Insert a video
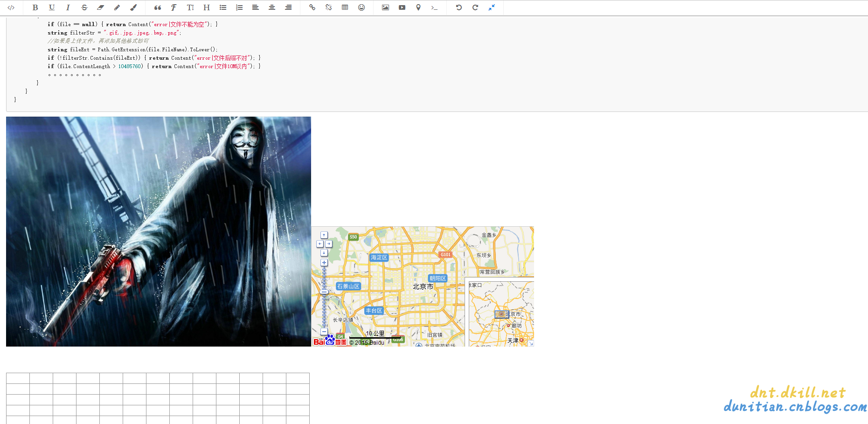Screen dimensions: 868x424 click(x=402, y=7)
